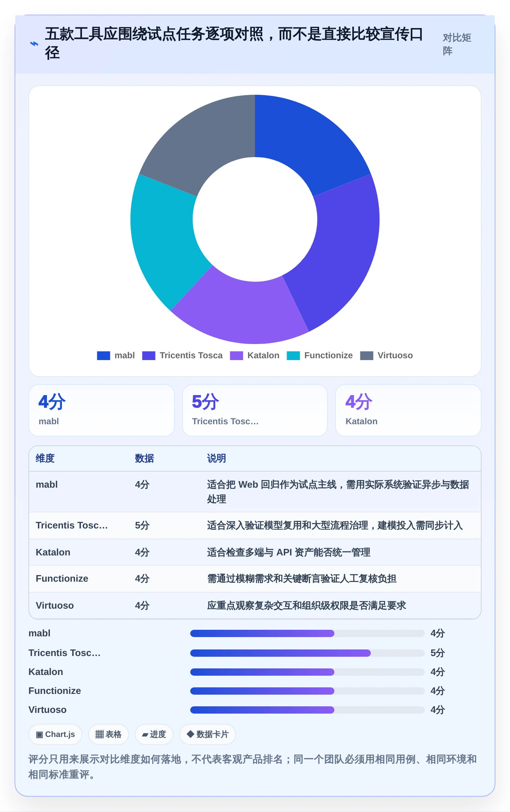Click the 进度 tag chip
This screenshot has height=812, width=510.
point(154,734)
